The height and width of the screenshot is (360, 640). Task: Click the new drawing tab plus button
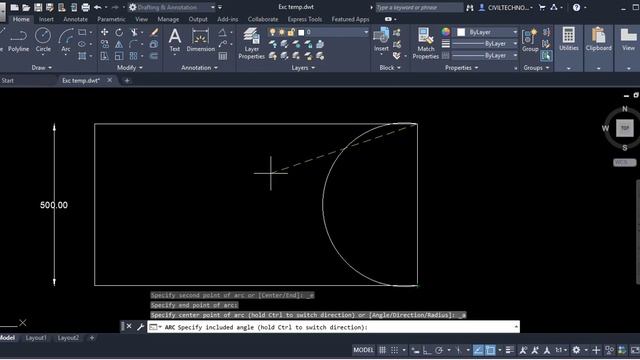pos(127,81)
